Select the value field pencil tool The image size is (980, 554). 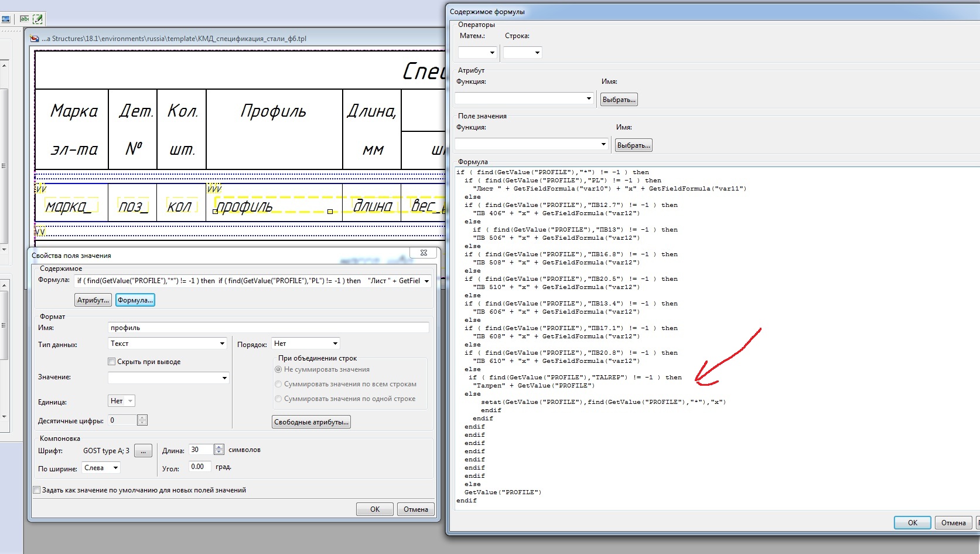(37, 19)
